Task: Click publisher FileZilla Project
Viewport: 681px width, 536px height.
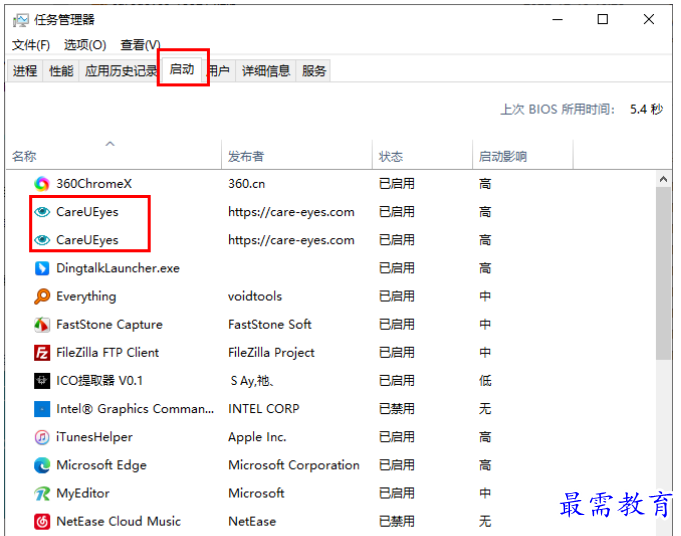Action: pyautogui.click(x=271, y=353)
